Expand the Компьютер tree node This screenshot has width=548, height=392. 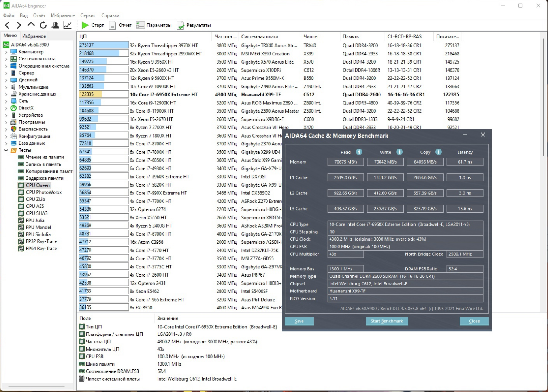(x=6, y=52)
